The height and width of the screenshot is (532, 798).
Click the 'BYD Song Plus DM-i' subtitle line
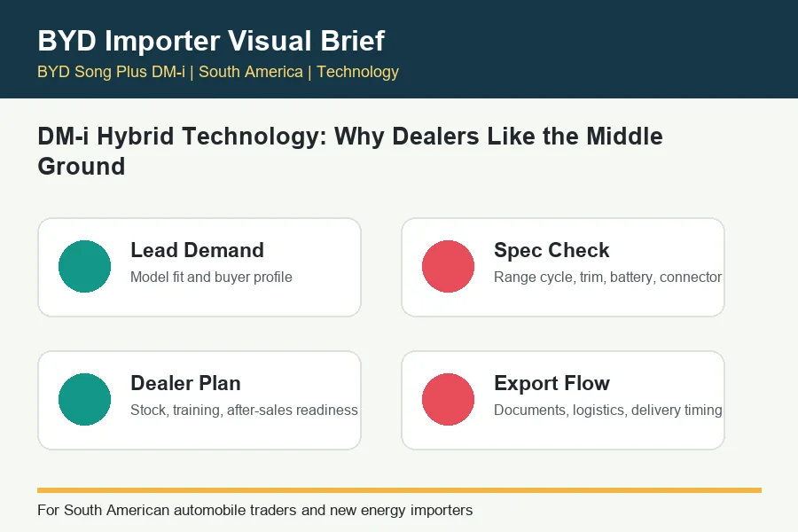pos(218,72)
